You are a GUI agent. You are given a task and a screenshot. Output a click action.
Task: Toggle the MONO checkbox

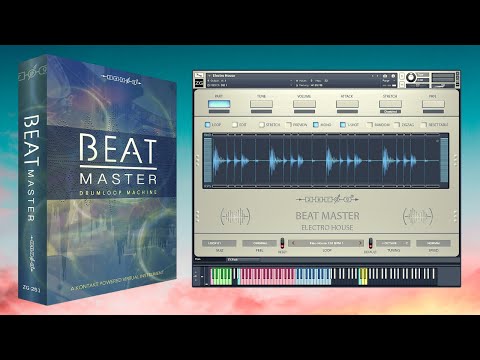tap(316, 125)
